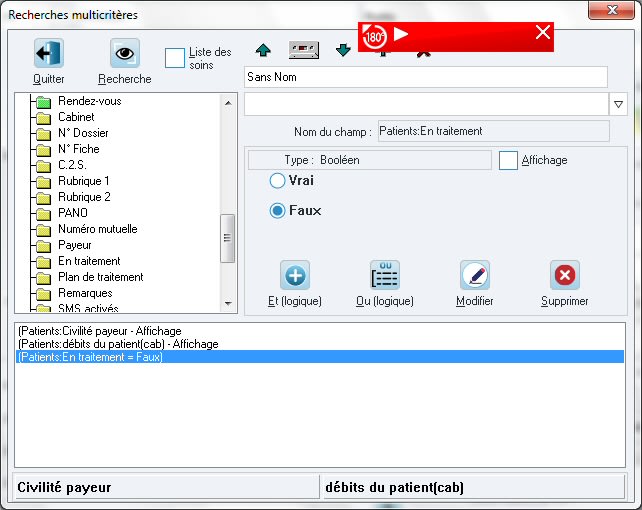This screenshot has height=510, width=642.
Task: Click the green up arrow icon
Action: click(x=263, y=50)
